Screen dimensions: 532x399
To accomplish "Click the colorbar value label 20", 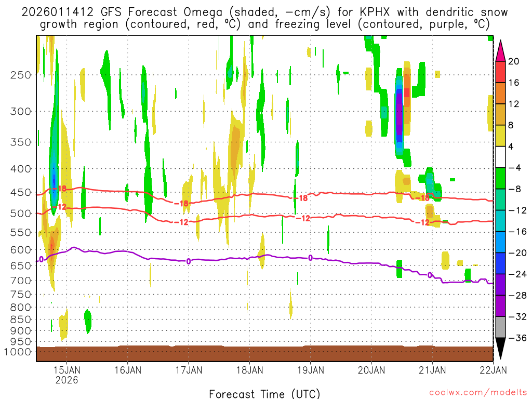I will pyautogui.click(x=514, y=61).
